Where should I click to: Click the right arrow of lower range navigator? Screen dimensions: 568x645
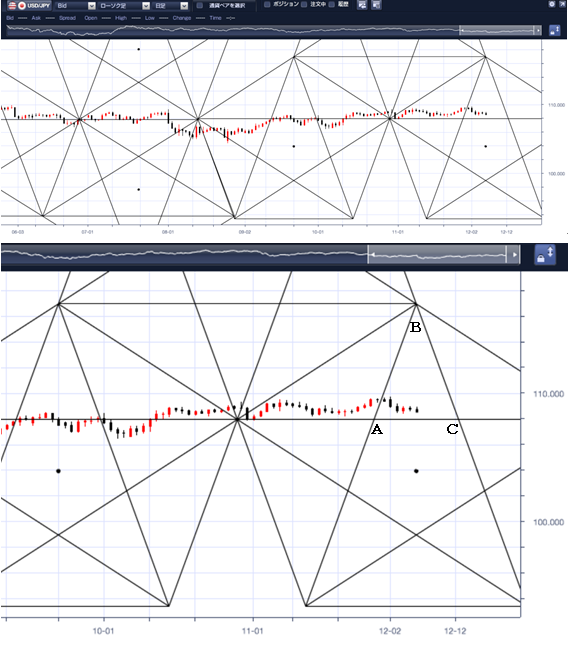click(x=514, y=255)
